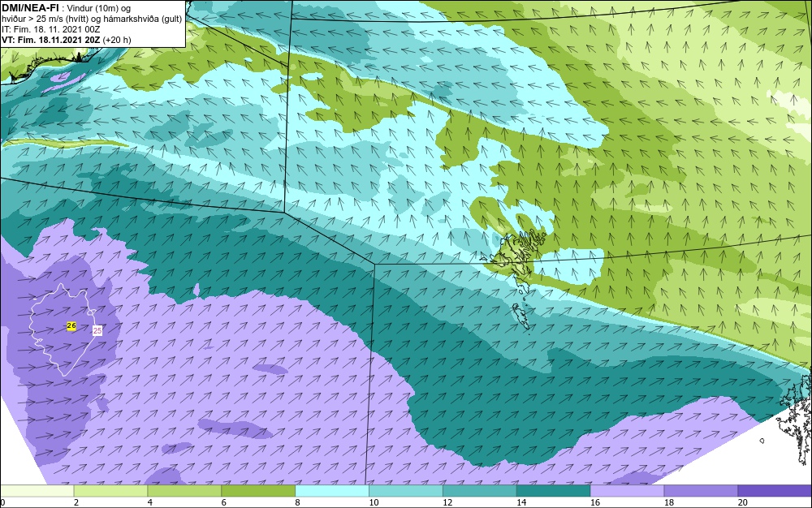Click the yellow 26 gust label
The width and height of the screenshot is (812, 508).
click(71, 326)
